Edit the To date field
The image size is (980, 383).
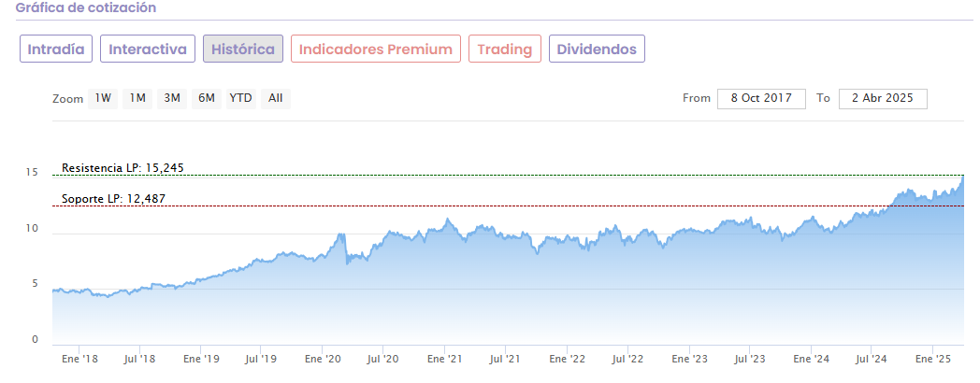(x=883, y=98)
